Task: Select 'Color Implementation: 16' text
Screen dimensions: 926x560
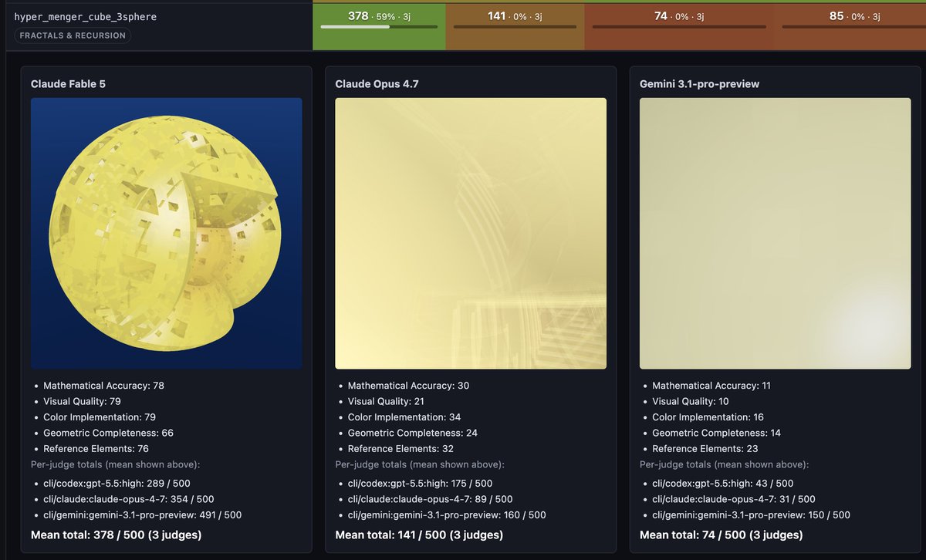Action: 708,417
